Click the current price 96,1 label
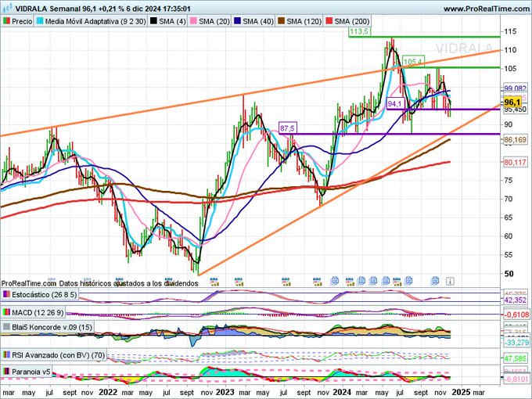Image resolution: width=532 pixels, height=399 pixels. tap(512, 102)
